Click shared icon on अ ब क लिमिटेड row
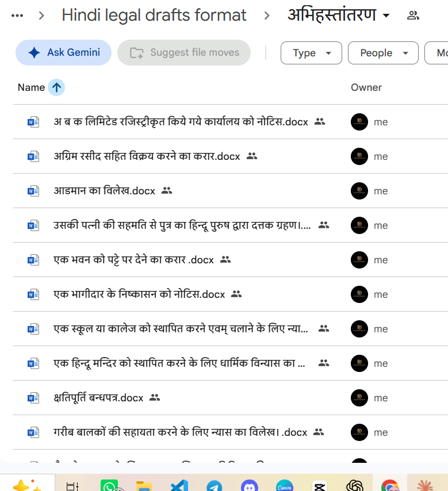448x491 pixels. click(x=320, y=121)
